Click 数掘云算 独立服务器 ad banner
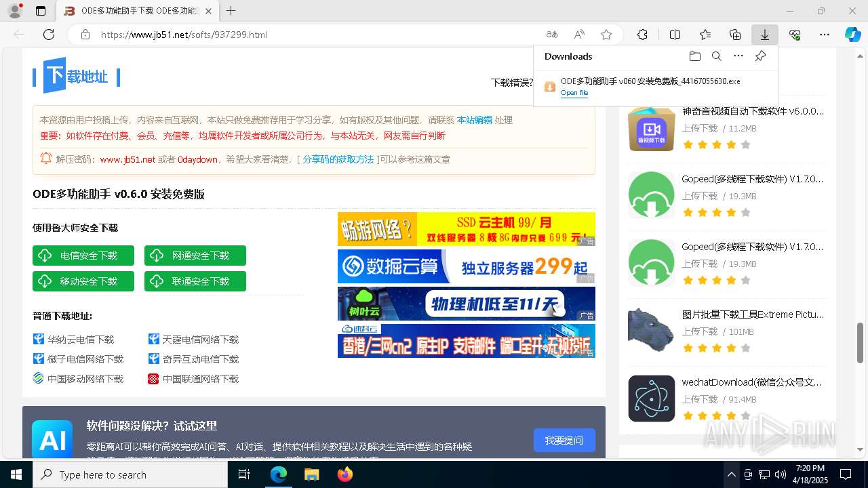Image resolution: width=868 pixels, height=488 pixels. [x=467, y=266]
